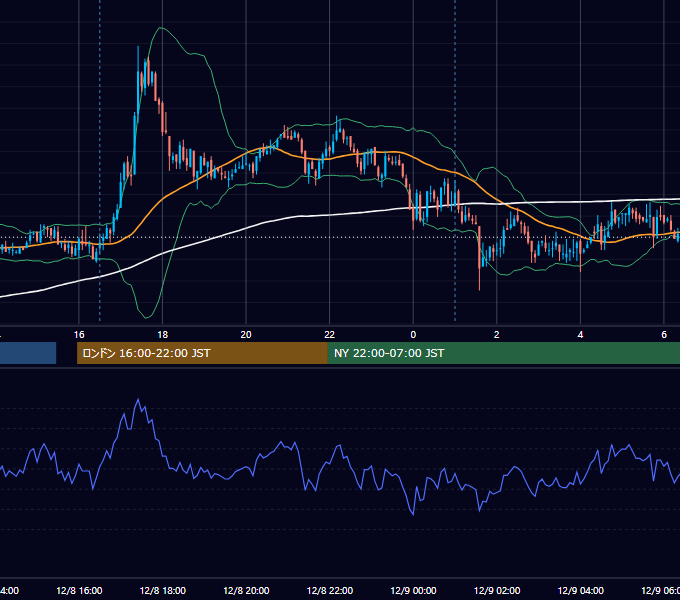
Task: Click the highest oscillator peak near 12/8 17:30
Action: pos(138,399)
